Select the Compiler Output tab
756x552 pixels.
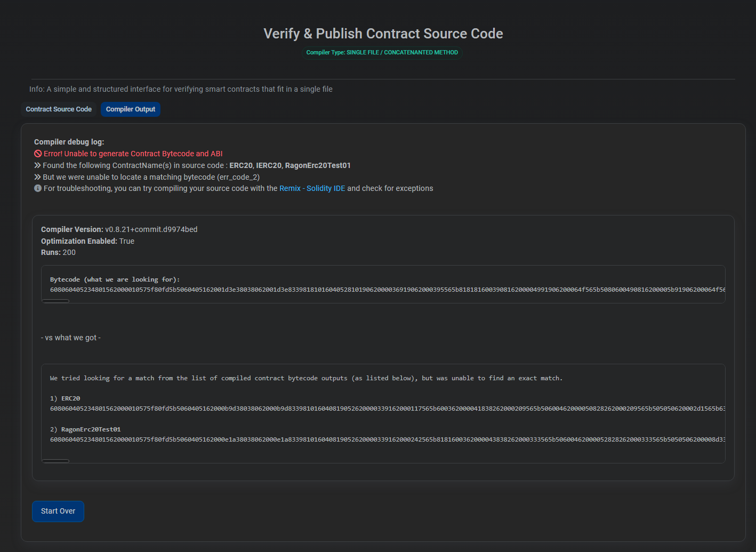point(131,109)
